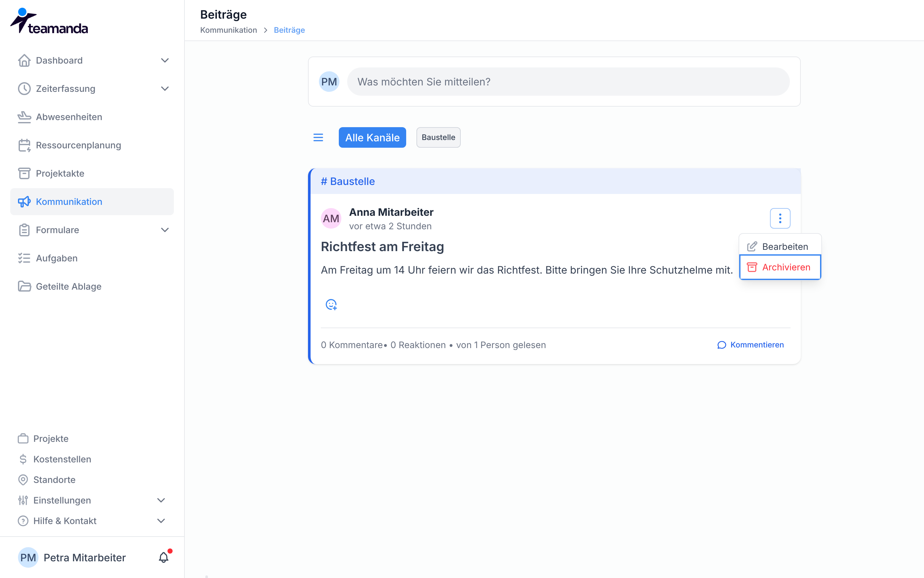Click the Ressourcenplanung calendar icon
Viewport: 924px width, 578px height.
click(24, 145)
